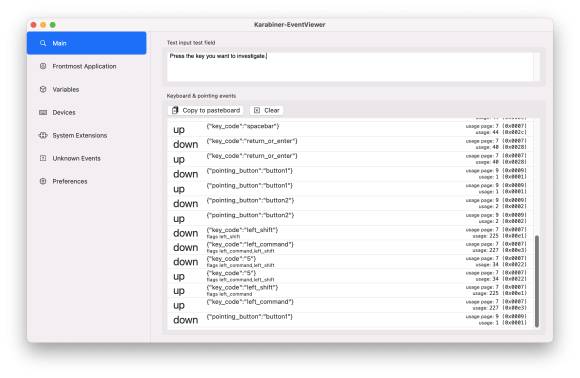Select the return_or_enter up event
The height and width of the screenshot is (378, 580).
click(350, 159)
